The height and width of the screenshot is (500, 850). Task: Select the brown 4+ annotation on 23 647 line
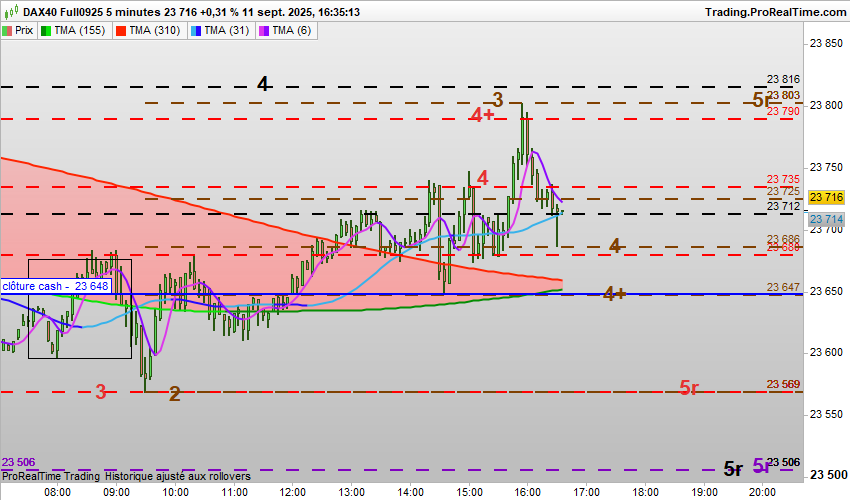coord(615,294)
